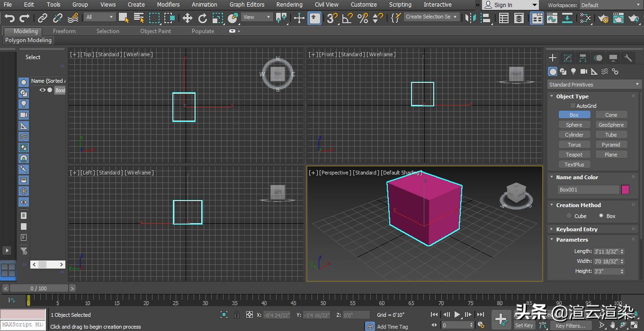Open the Utilities panel with the wrench icon

pyautogui.click(x=627, y=58)
